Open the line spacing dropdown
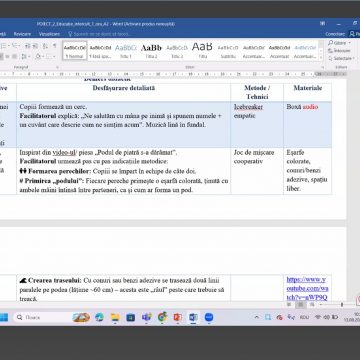Viewport: 360px width, 360px height. (27, 56)
